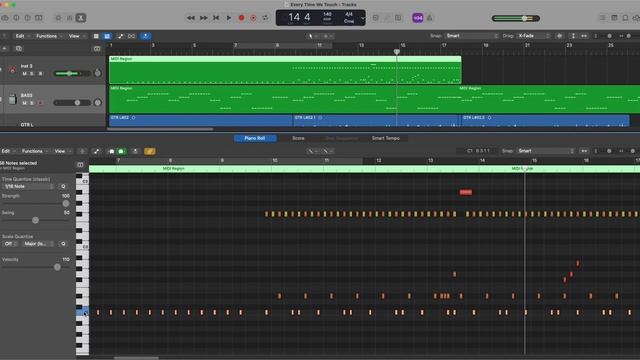
Task: Click the Duplicate Track button
Action: [x=19, y=49]
